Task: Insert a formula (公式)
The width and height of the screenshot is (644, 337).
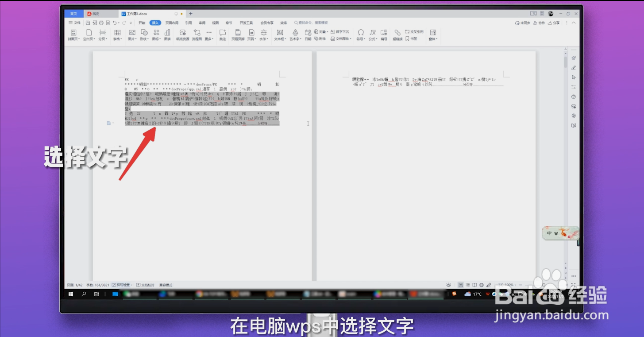Action: tap(373, 35)
